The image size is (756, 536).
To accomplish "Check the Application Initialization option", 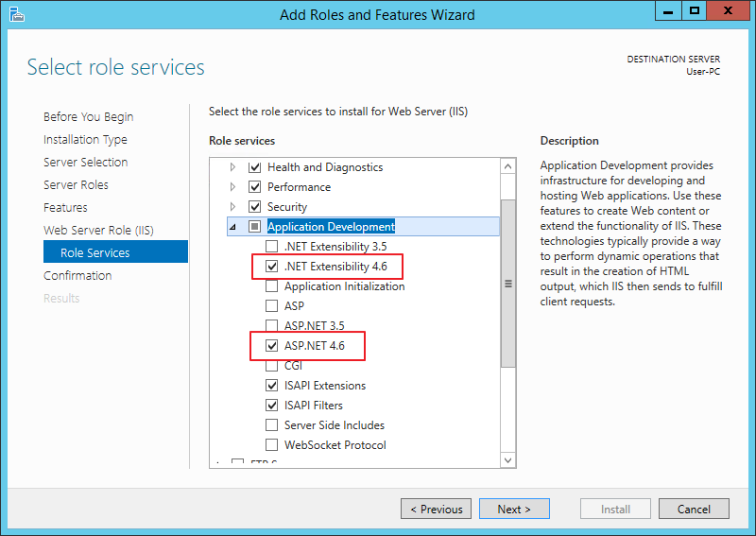I will (272, 286).
